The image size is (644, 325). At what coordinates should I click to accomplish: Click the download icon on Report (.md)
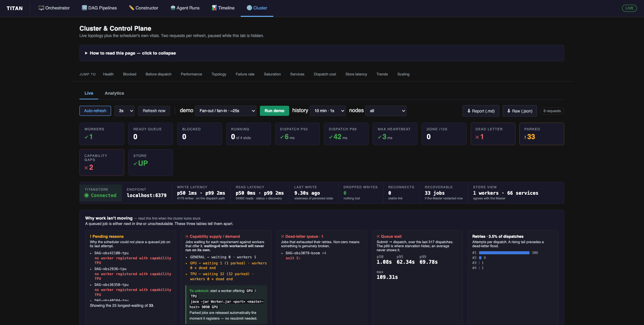pos(469,111)
